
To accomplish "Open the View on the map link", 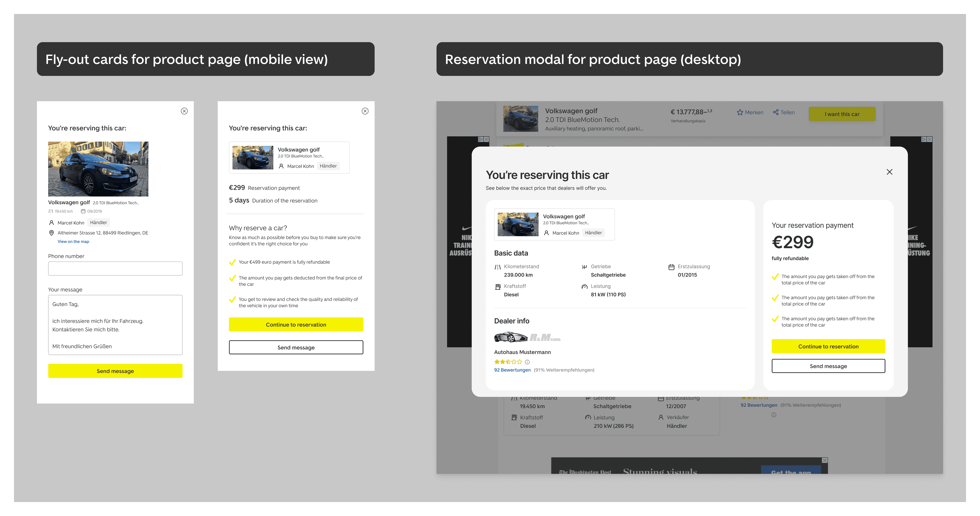I will [73, 242].
